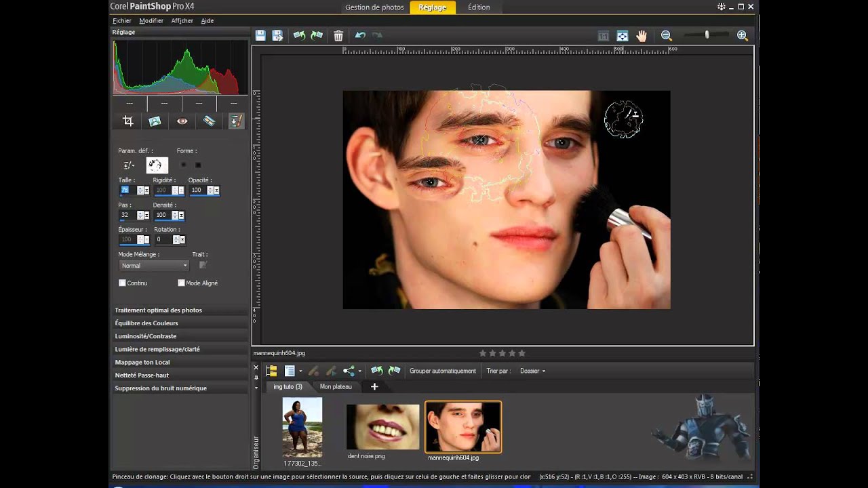Expand Lumière de remplissage/clarté section
Viewport: 868px width, 488px height.
click(180, 349)
